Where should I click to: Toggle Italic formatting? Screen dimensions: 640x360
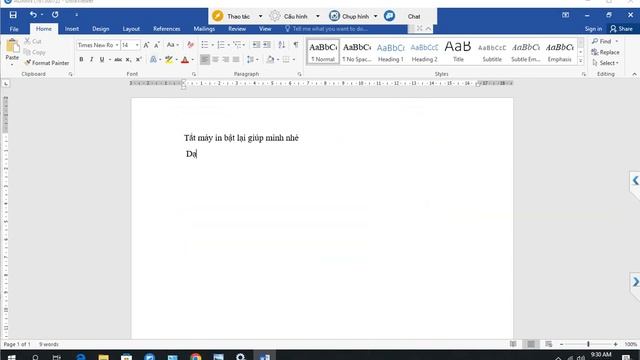pos(91,60)
